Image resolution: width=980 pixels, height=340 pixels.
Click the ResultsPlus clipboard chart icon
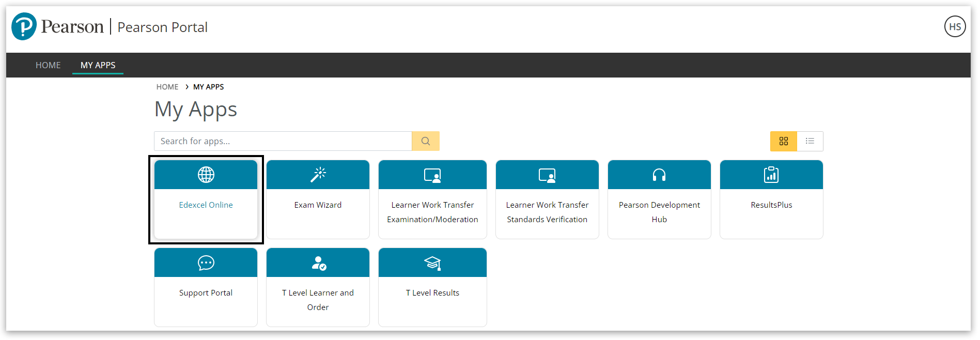771,175
